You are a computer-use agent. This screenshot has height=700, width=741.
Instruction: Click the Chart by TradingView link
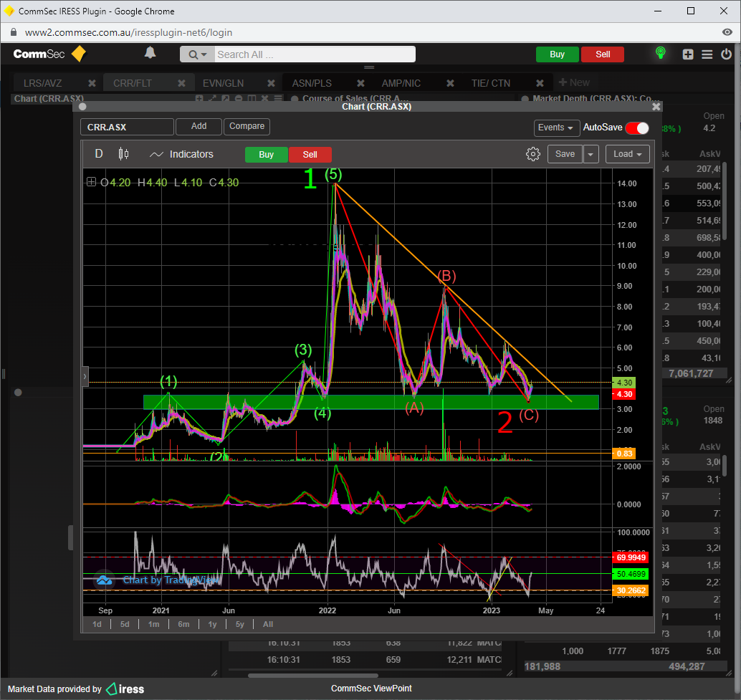(171, 580)
